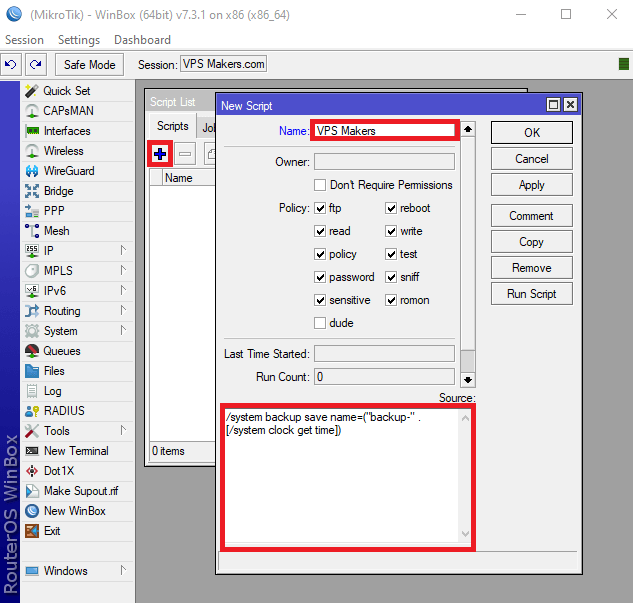The height and width of the screenshot is (603, 633).
Task: Click Apply in New Script
Action: [532, 185]
